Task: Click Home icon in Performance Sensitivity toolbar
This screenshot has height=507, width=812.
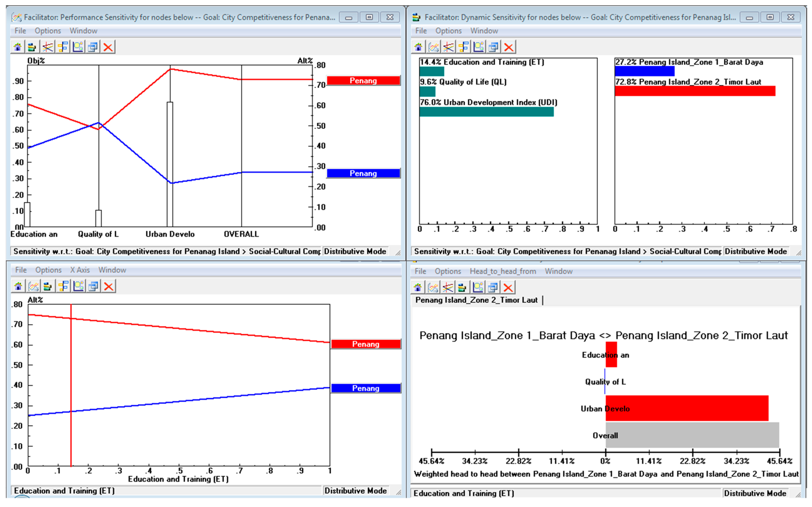Action: pyautogui.click(x=17, y=47)
